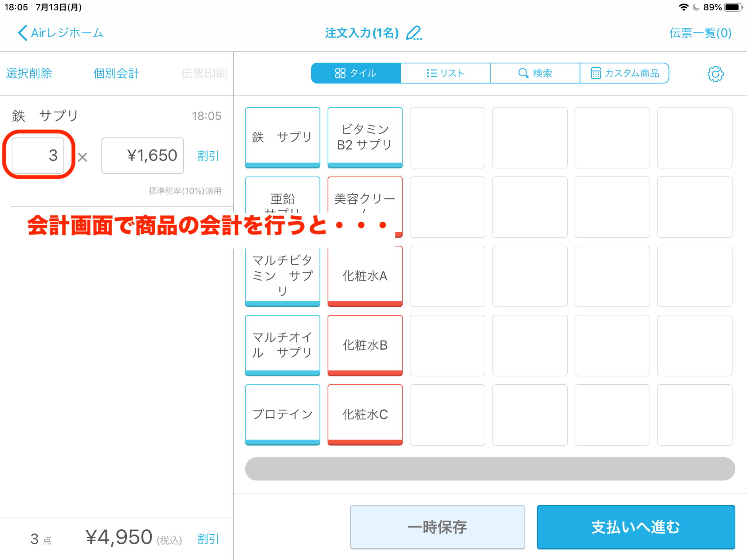Tap 支払いへ進む button
The height and width of the screenshot is (560, 747).
point(636,527)
